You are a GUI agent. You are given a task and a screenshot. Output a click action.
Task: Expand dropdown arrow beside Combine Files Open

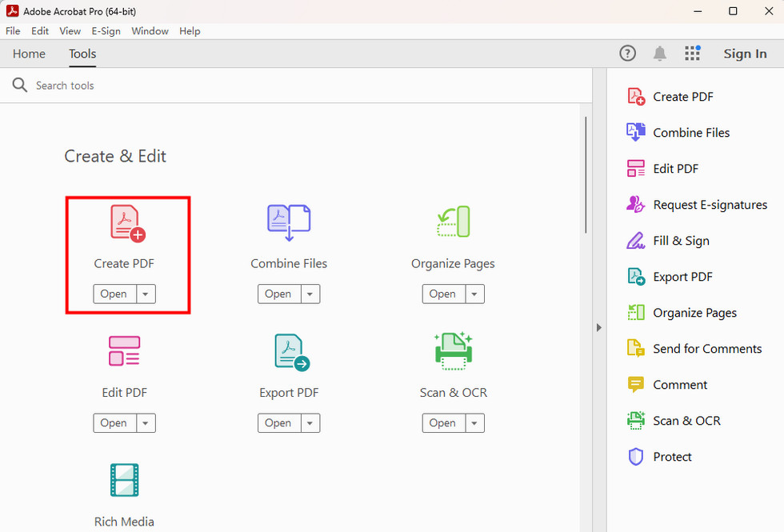point(309,294)
